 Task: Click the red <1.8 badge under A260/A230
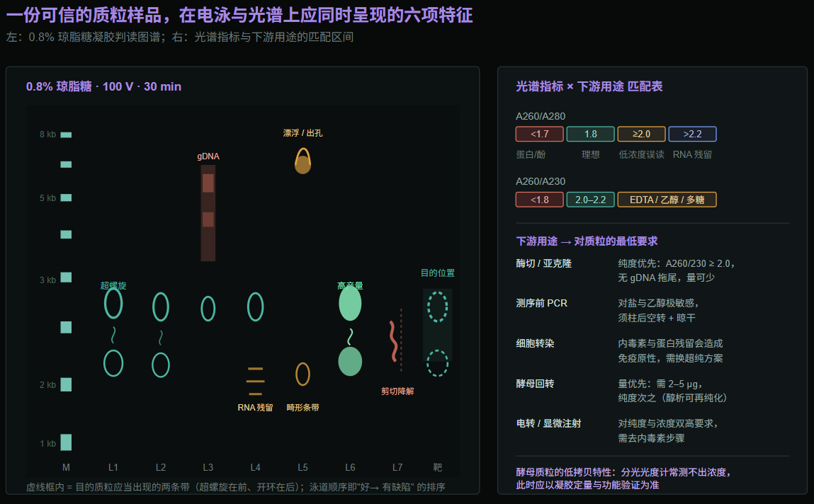[539, 200]
